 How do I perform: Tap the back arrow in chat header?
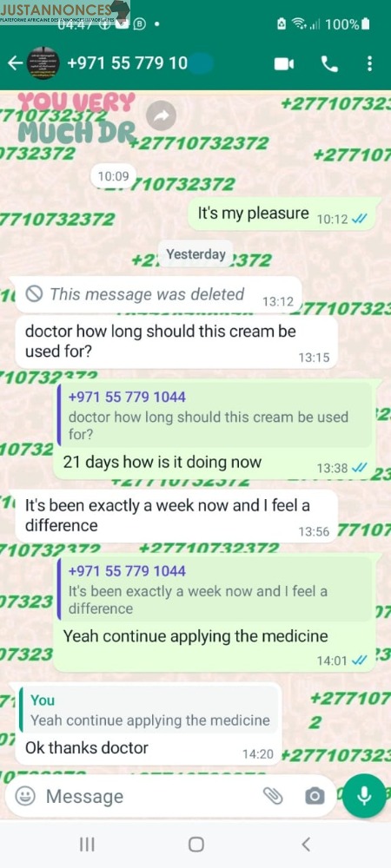[x=15, y=64]
